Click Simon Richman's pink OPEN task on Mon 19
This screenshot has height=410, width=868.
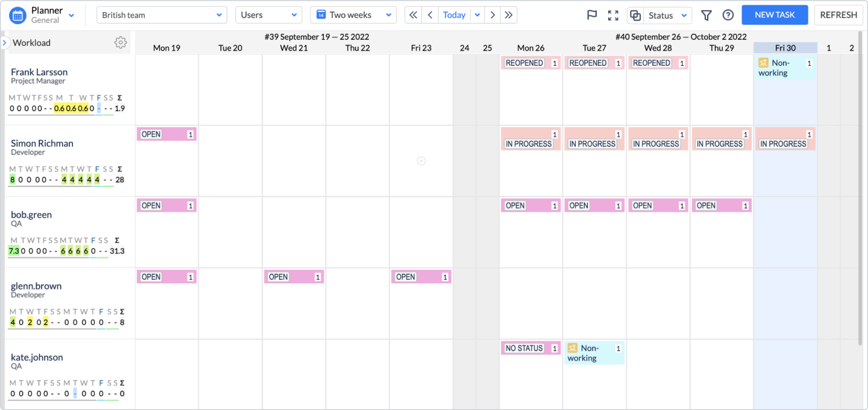[166, 134]
